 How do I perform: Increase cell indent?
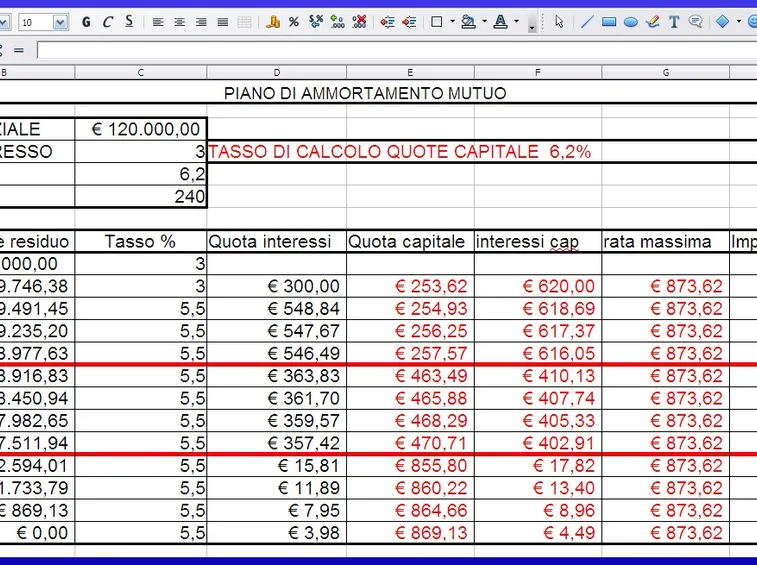click(x=409, y=22)
